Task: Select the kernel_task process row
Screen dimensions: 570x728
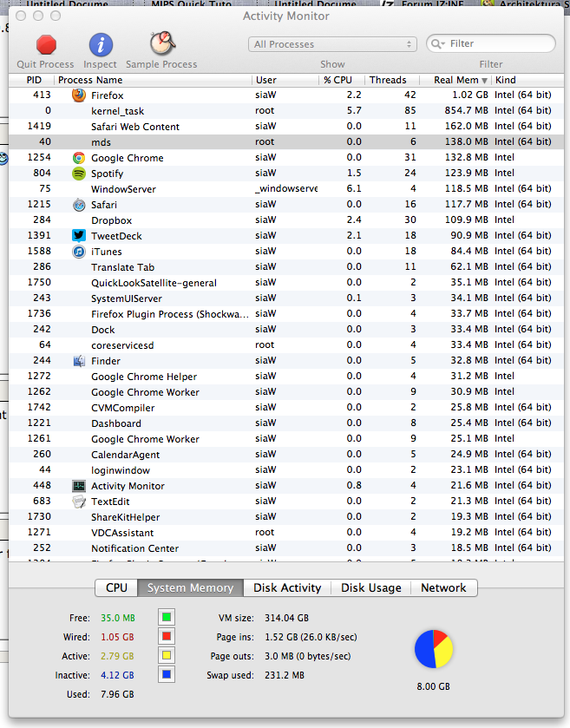Action: coord(286,111)
